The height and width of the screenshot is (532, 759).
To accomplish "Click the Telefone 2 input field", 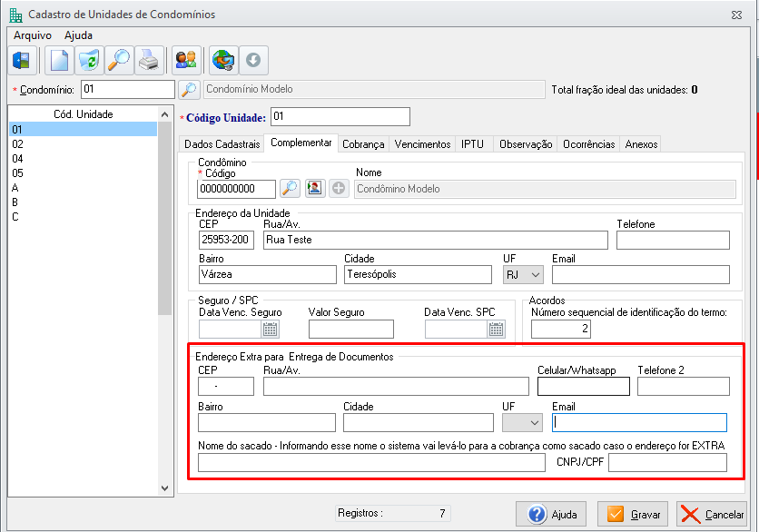I will pyautogui.click(x=684, y=387).
